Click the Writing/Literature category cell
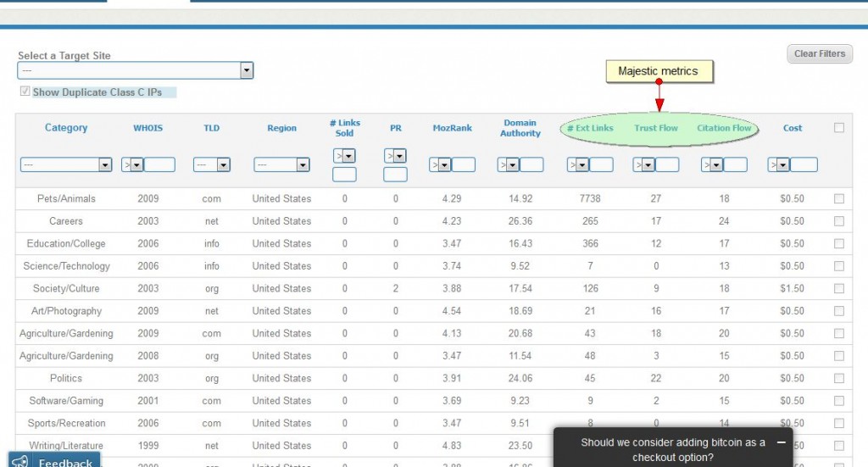 66,446
